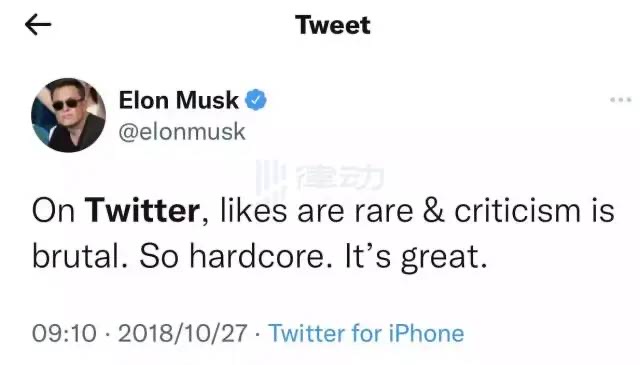640x365 pixels.
Task: Click the 09:10 timestamp
Action: click(64, 333)
